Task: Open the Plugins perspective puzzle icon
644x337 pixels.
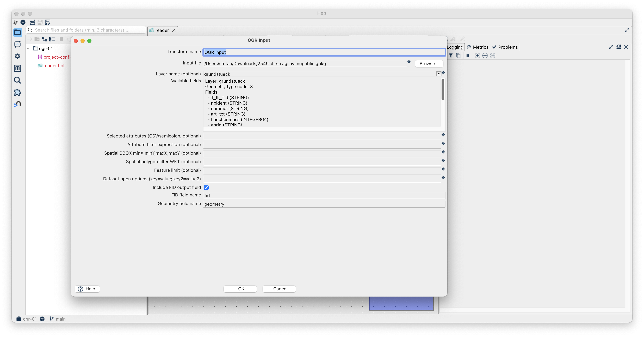Action: (x=17, y=92)
